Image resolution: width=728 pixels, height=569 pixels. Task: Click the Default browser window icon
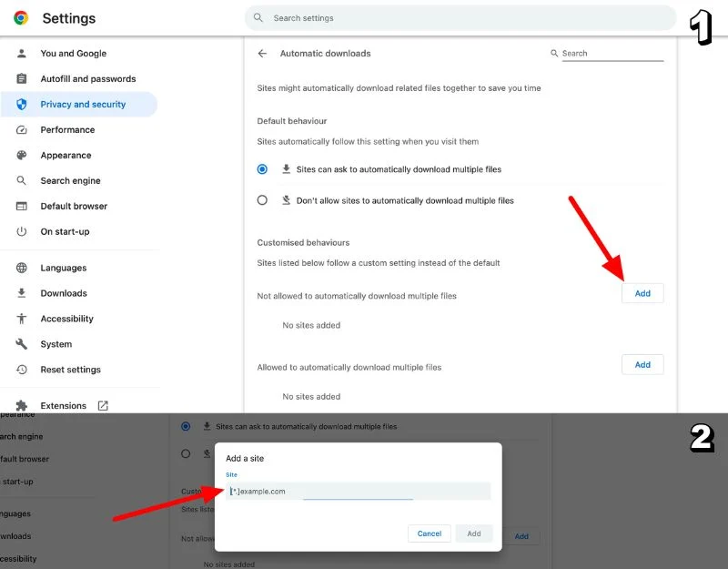21,206
